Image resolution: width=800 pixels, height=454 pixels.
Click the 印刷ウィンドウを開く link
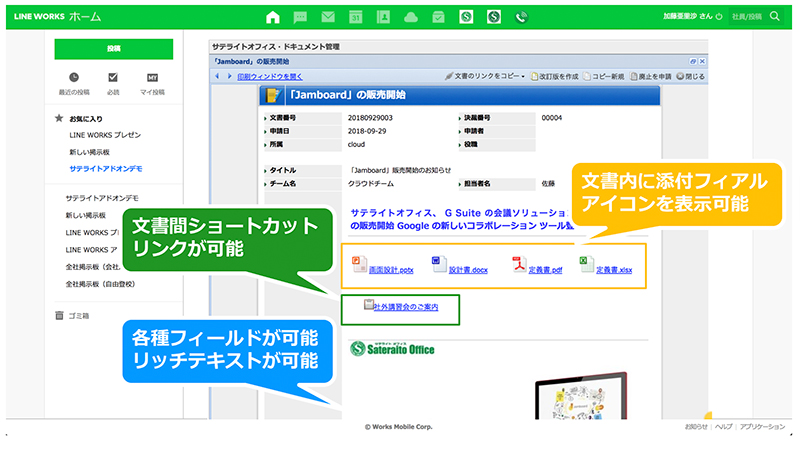269,77
